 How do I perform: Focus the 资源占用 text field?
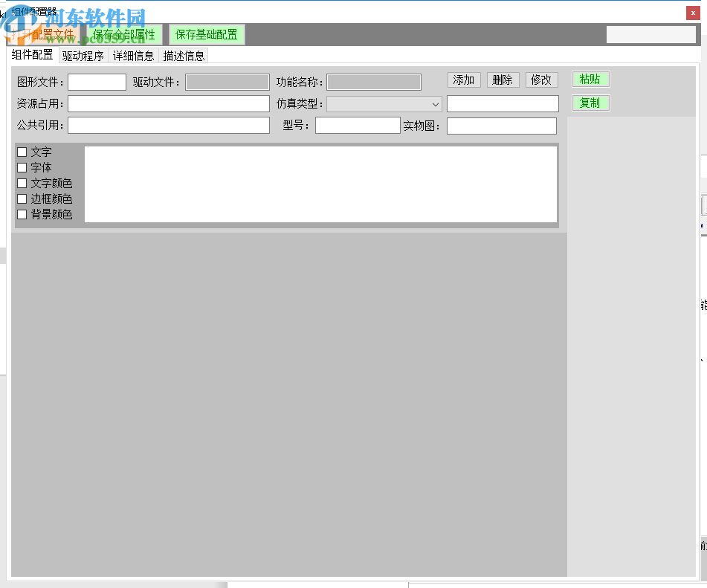[169, 104]
